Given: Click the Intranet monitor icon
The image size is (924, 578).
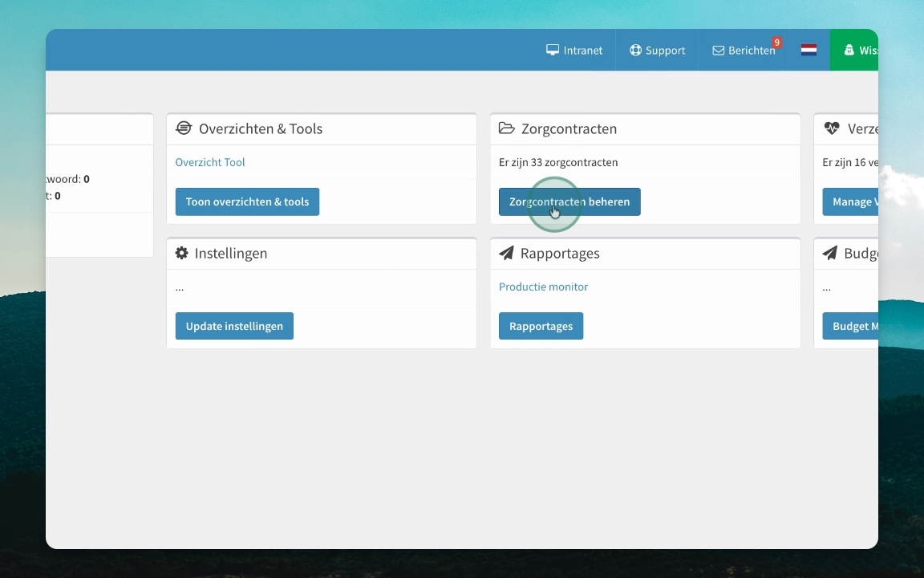Looking at the screenshot, I should (x=552, y=50).
